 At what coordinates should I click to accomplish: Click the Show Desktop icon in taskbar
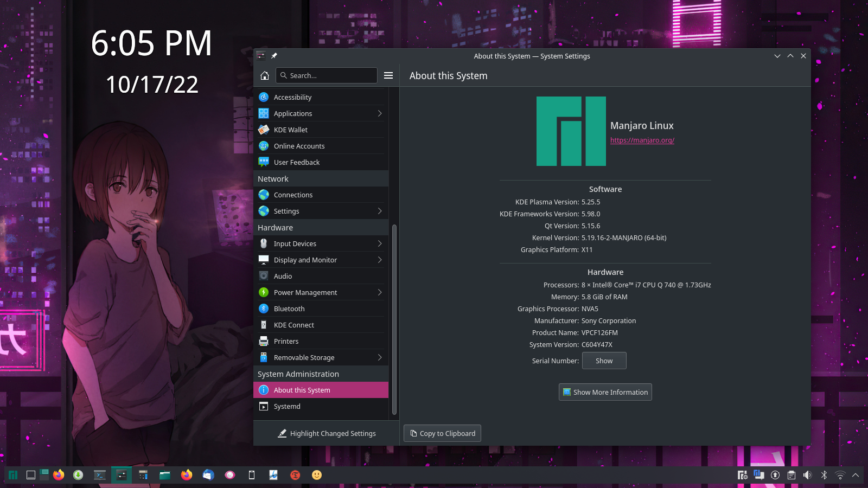tap(31, 475)
